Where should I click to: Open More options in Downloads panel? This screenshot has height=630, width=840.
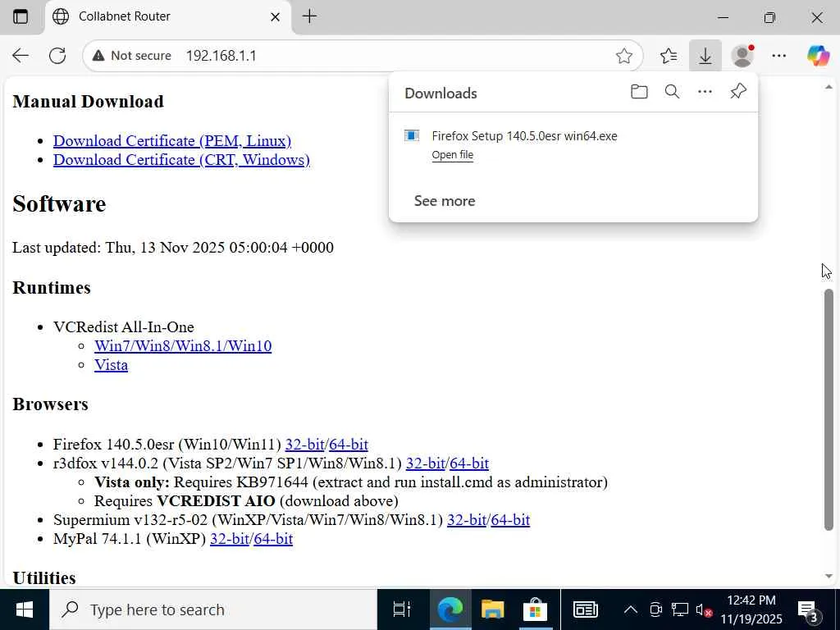(705, 92)
